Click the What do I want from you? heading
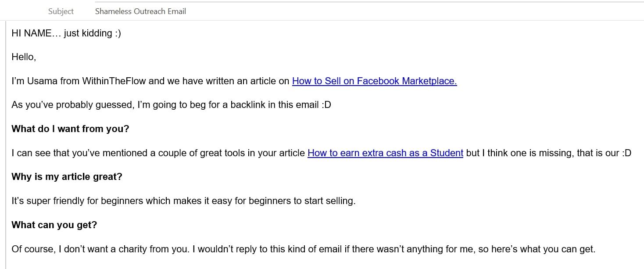The width and height of the screenshot is (644, 269). click(x=70, y=129)
